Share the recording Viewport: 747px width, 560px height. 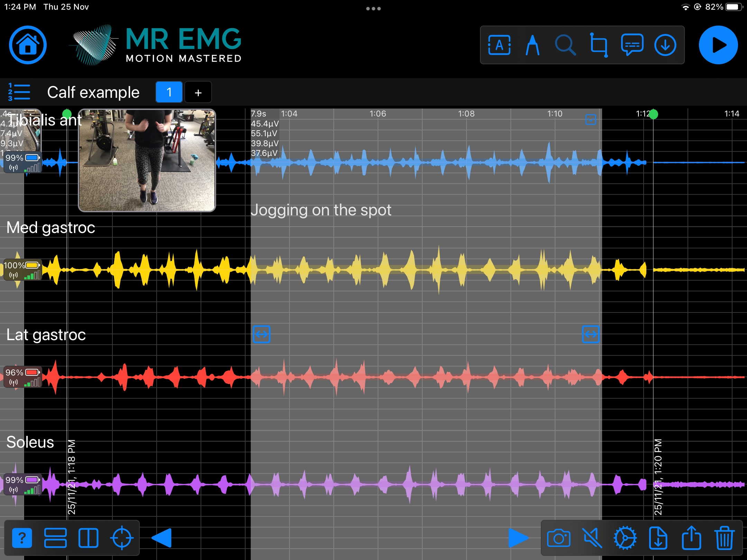691,538
